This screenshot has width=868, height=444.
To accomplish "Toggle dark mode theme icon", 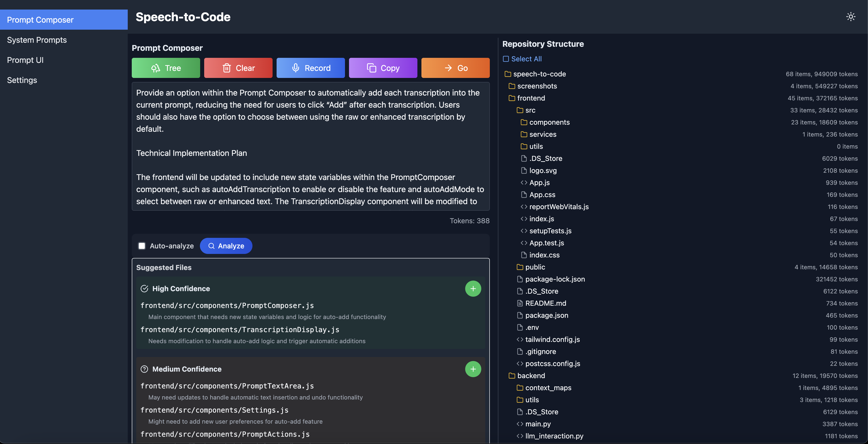I will 851,16.
